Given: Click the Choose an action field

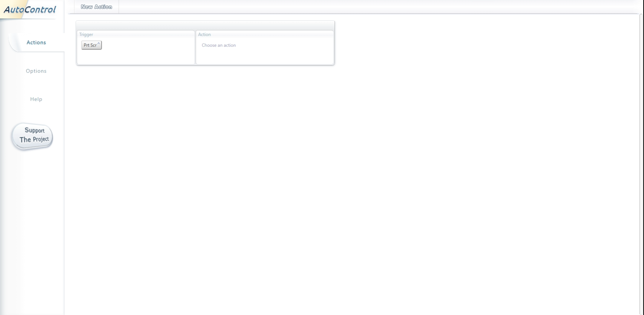Looking at the screenshot, I should click(x=219, y=45).
